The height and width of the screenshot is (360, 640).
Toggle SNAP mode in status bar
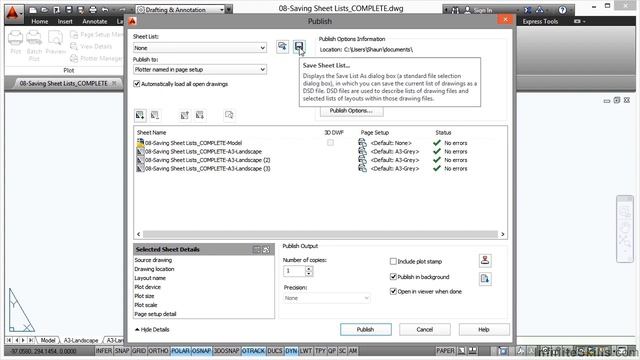[x=122, y=351]
